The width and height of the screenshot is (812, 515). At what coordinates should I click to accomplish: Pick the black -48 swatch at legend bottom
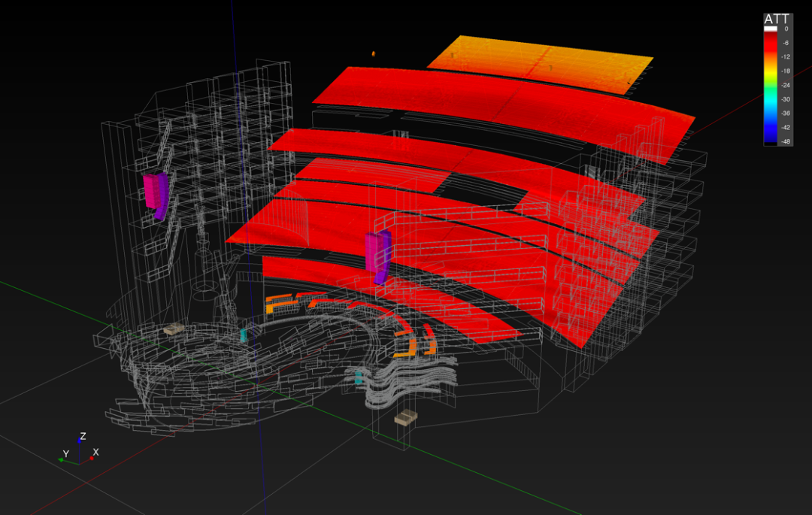tap(771, 142)
